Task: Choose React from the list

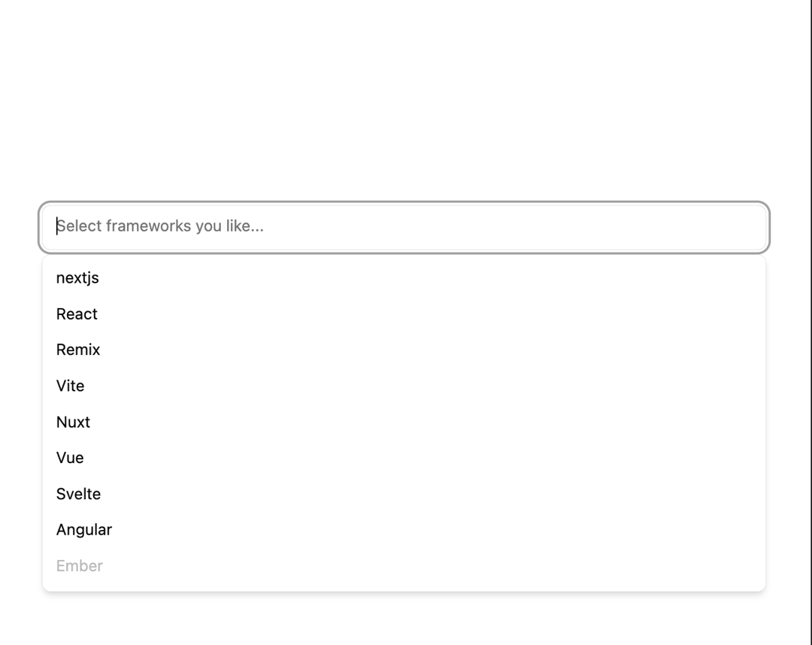Action: pyautogui.click(x=404, y=314)
